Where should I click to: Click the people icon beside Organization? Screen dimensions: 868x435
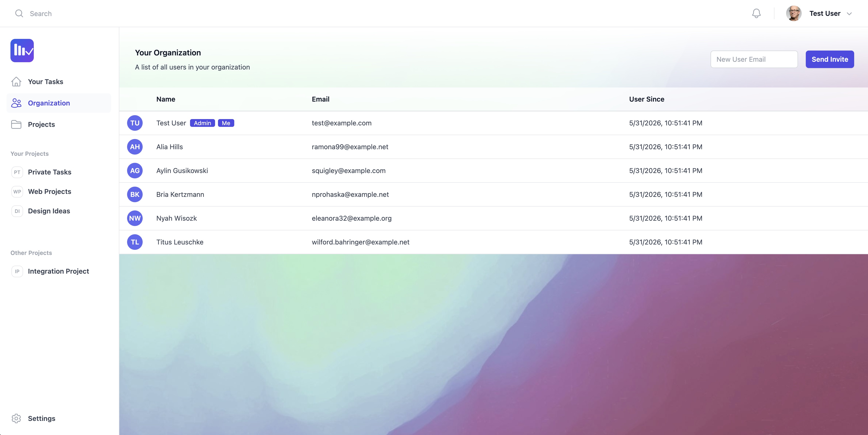(x=16, y=103)
